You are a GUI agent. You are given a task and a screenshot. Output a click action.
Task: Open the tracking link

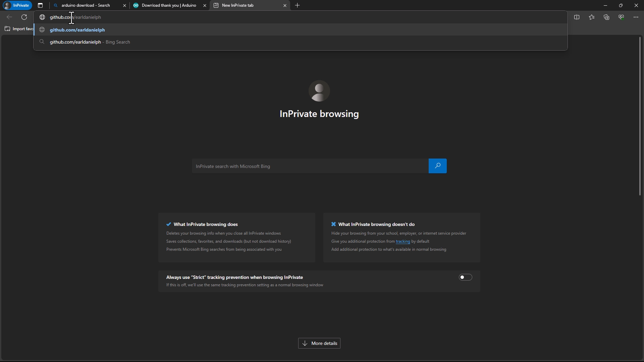[403, 241]
